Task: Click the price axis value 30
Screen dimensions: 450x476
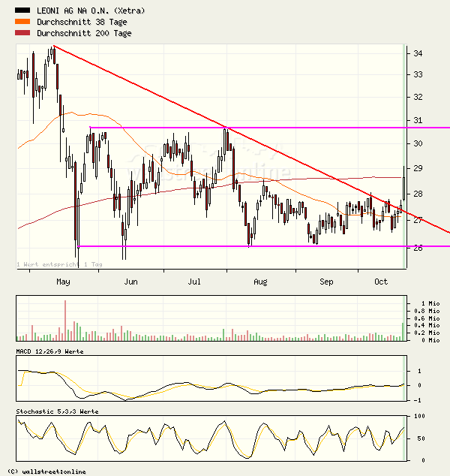Action: tap(418, 143)
